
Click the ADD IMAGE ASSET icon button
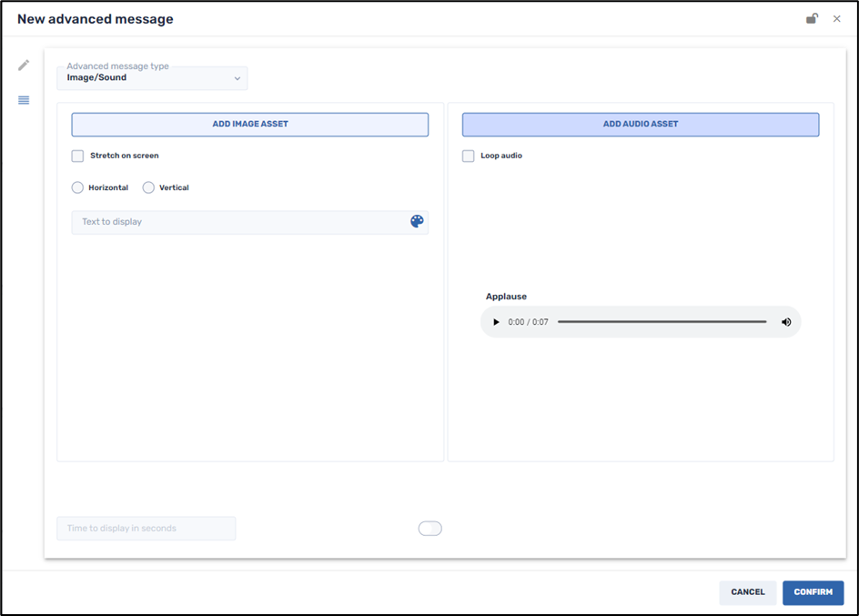point(249,124)
